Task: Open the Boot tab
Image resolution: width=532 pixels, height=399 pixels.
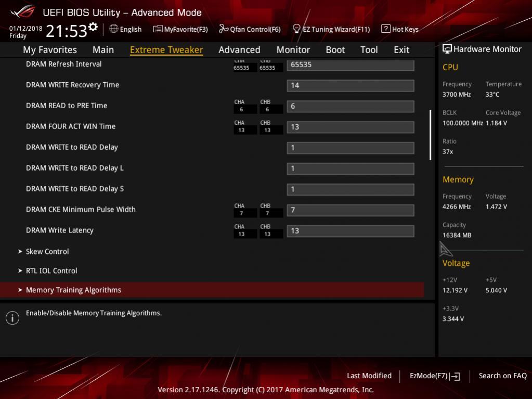Action: (x=335, y=50)
